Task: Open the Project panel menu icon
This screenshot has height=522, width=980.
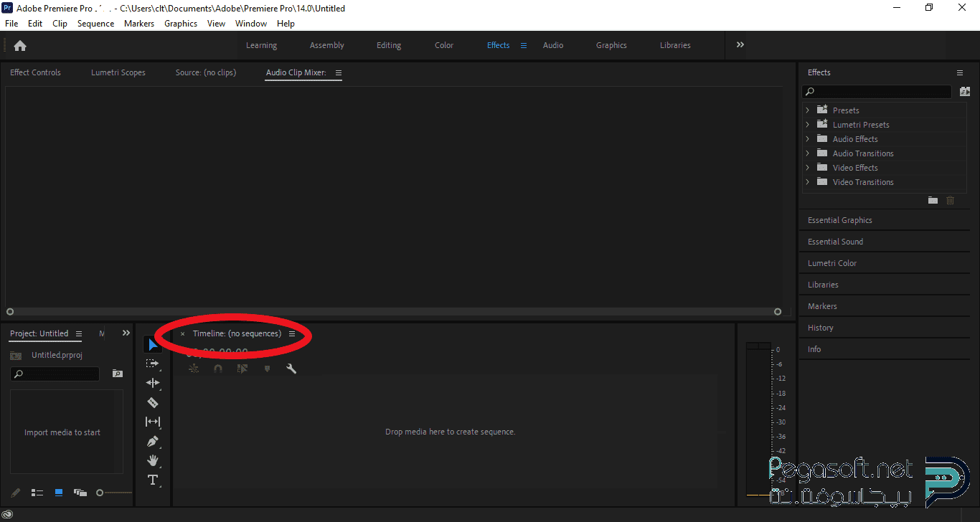Action: point(79,333)
